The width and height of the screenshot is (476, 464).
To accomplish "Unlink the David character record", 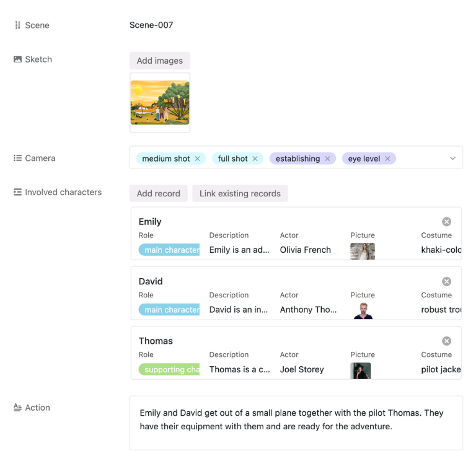I will click(446, 281).
